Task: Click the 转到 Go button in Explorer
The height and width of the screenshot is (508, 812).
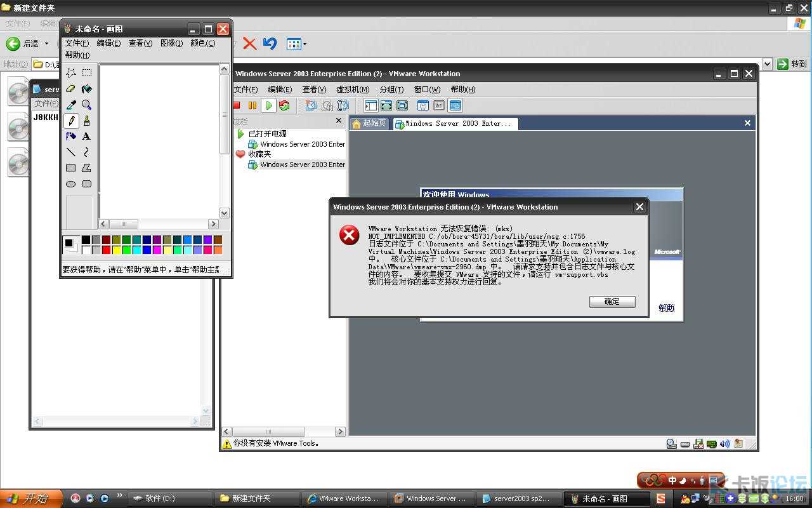Action: point(792,63)
